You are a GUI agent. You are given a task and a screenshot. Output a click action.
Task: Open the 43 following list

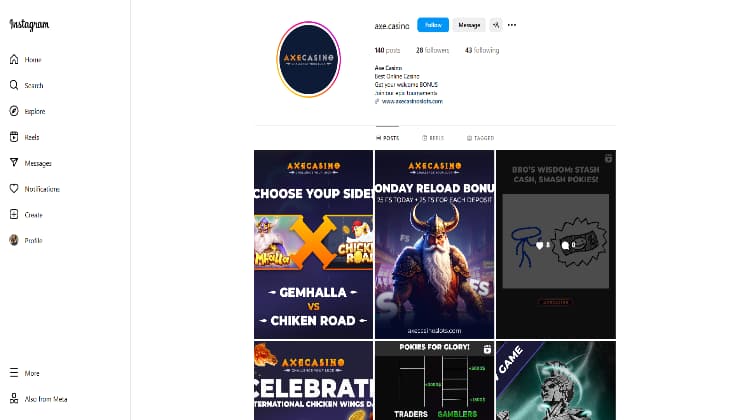point(482,50)
